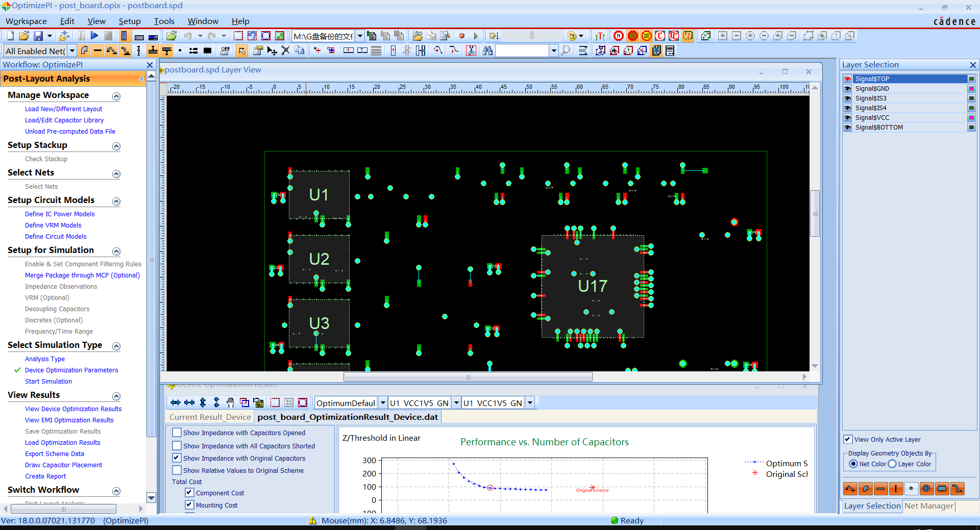Click horizontal expand arrows in results toolbar
The image size is (980, 530).
(x=176, y=402)
